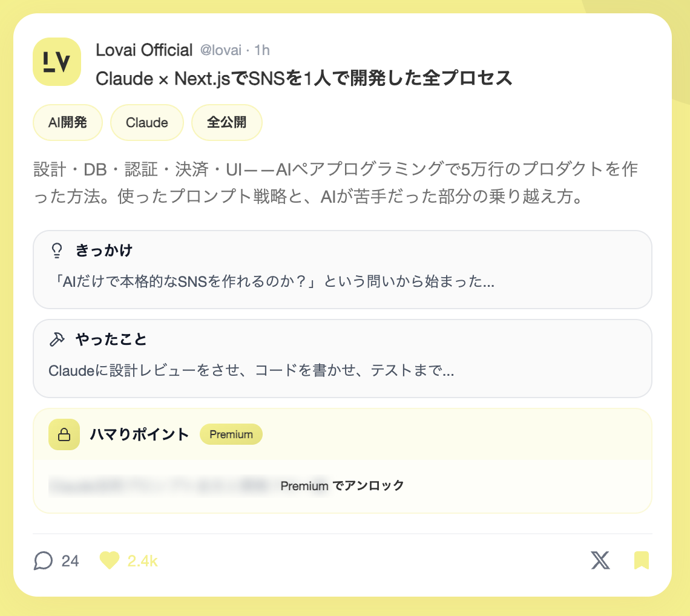The height and width of the screenshot is (616, 690).
Task: Select the AI開発 tag
Action: (x=68, y=123)
